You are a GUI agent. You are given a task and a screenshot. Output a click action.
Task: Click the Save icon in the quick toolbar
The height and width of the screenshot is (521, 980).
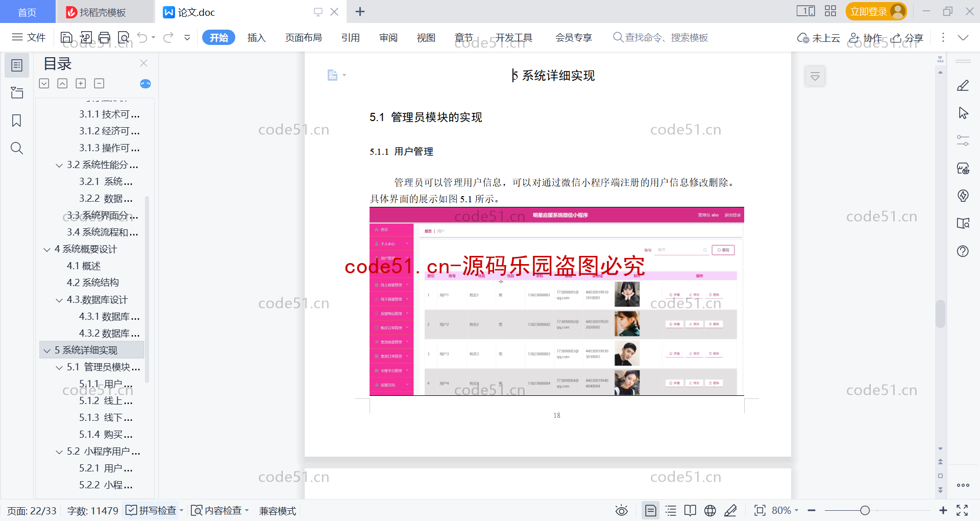tap(66, 37)
